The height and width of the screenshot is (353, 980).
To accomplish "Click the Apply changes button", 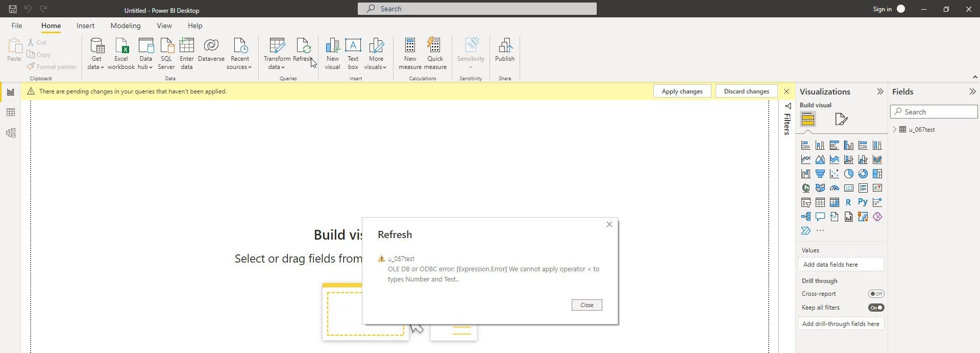I will coord(682,91).
